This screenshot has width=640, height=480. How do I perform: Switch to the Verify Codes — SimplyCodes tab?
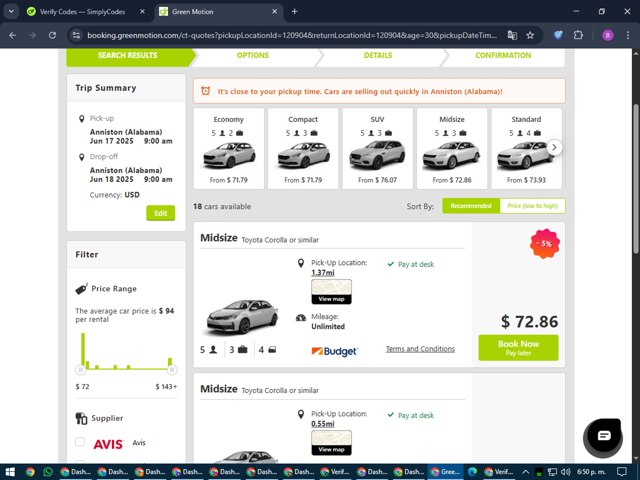[x=83, y=11]
